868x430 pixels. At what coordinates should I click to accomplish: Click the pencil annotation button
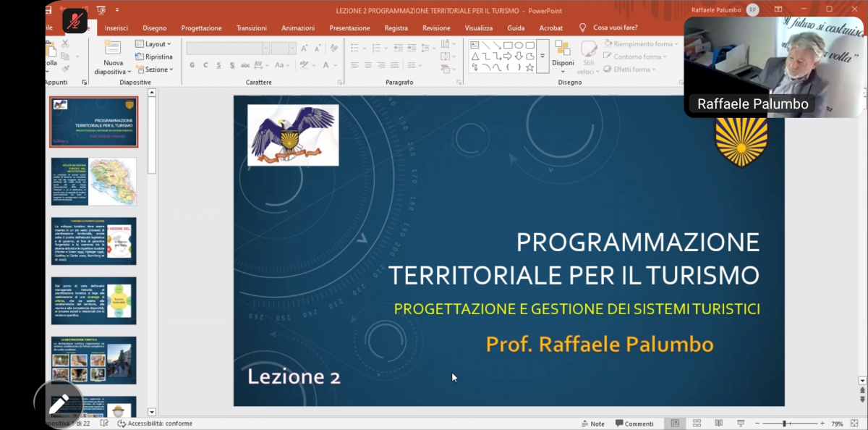(59, 404)
